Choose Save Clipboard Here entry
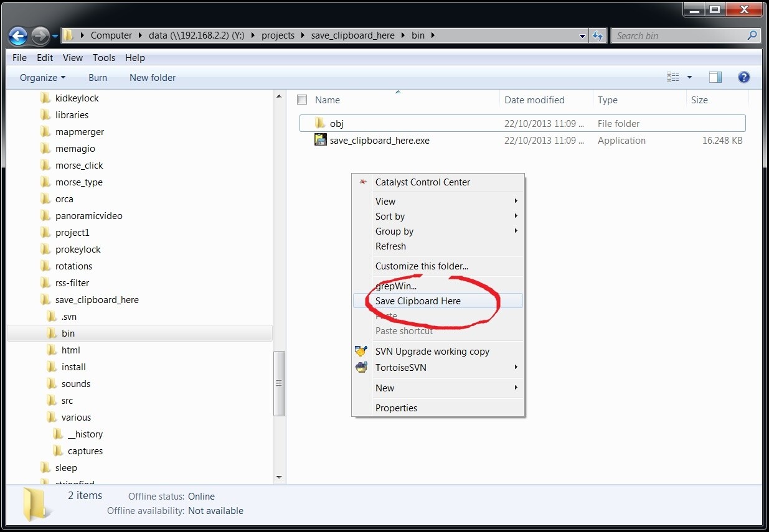The width and height of the screenshot is (769, 532). [438, 301]
